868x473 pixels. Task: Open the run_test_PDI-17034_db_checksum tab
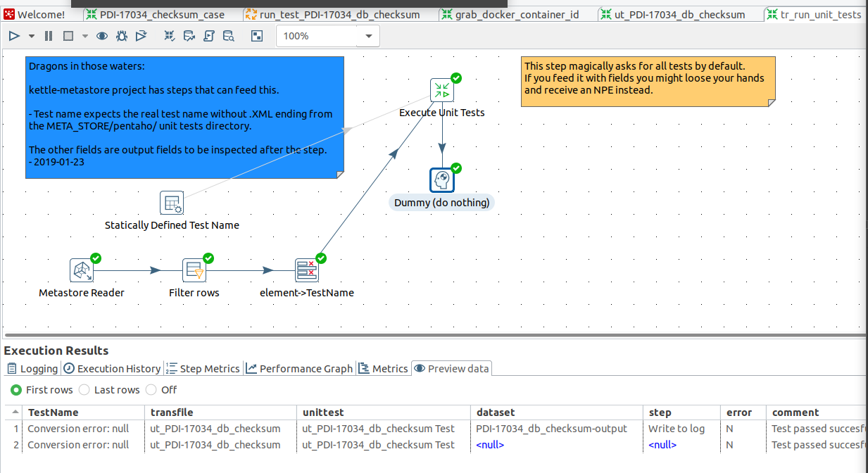point(333,14)
